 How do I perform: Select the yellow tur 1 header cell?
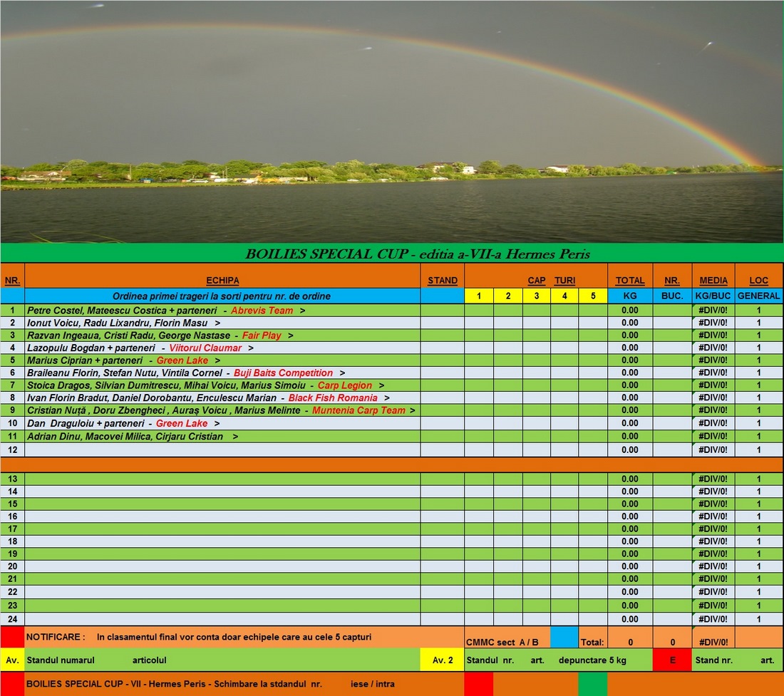tap(479, 296)
